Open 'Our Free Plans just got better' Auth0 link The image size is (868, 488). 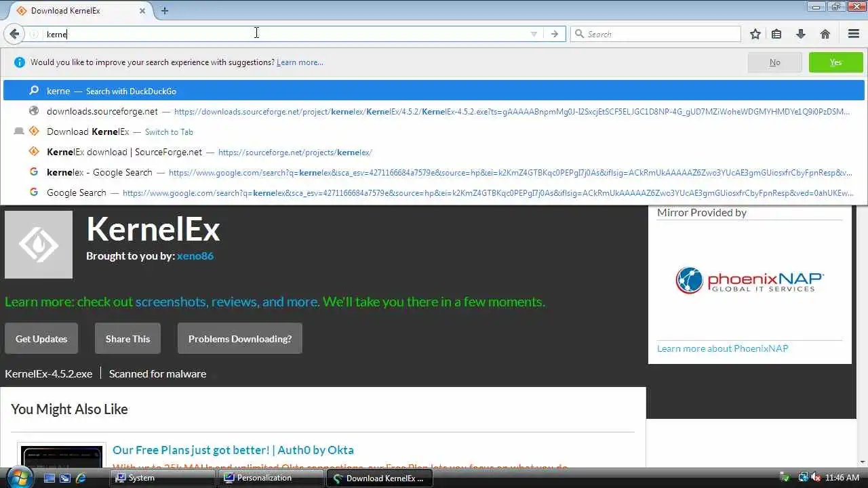233,450
